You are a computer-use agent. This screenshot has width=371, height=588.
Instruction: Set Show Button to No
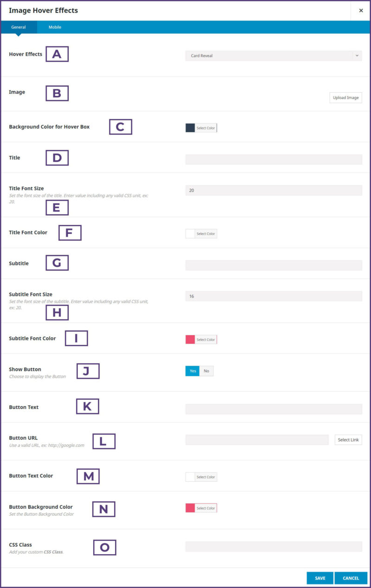coord(206,371)
